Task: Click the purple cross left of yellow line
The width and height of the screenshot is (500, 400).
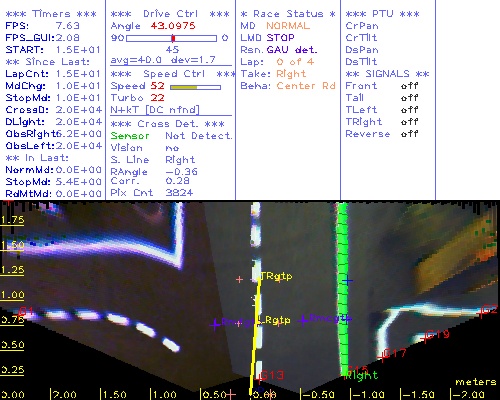Action: (x=216, y=324)
